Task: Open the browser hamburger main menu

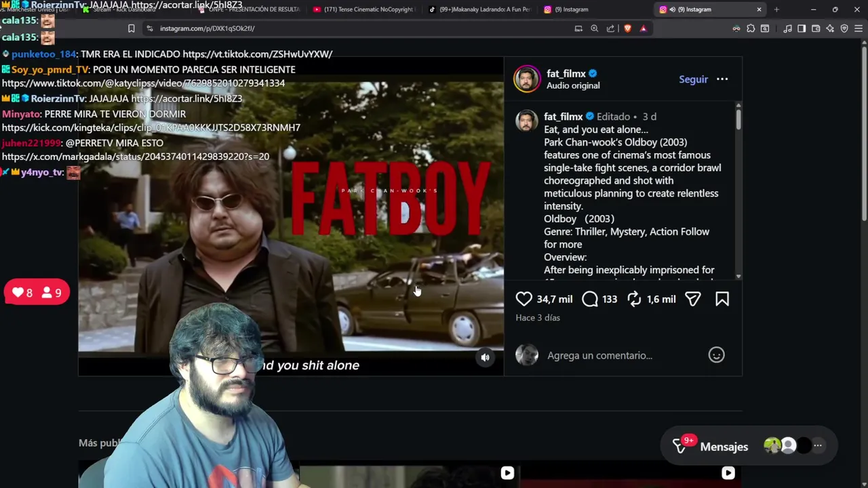Action: tap(859, 28)
